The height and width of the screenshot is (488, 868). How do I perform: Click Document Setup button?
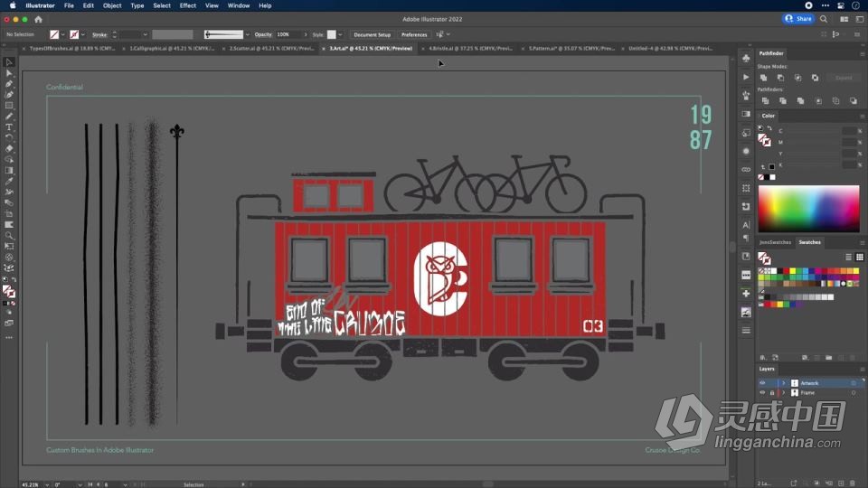[372, 35]
